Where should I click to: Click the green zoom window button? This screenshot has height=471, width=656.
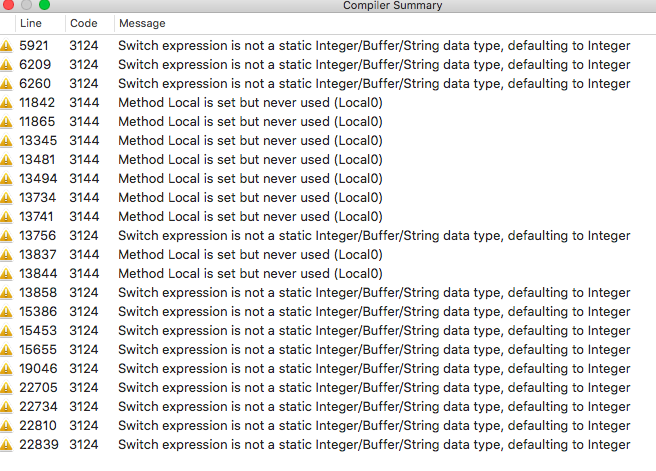pyautogui.click(x=44, y=5)
